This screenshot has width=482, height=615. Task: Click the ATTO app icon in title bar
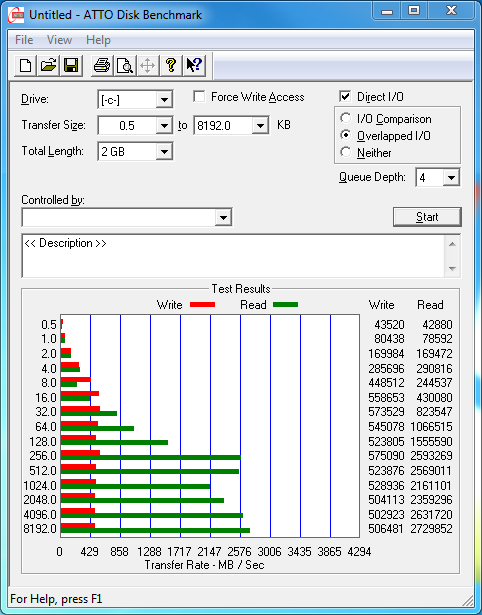[17, 16]
